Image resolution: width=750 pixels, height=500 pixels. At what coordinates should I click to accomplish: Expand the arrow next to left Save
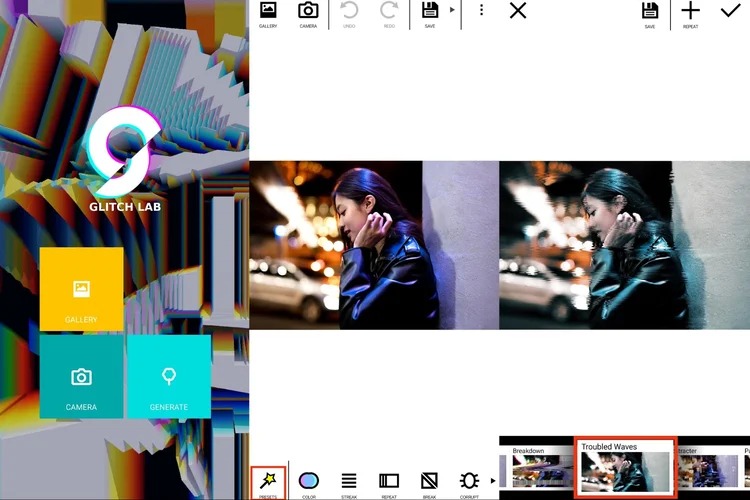click(452, 10)
